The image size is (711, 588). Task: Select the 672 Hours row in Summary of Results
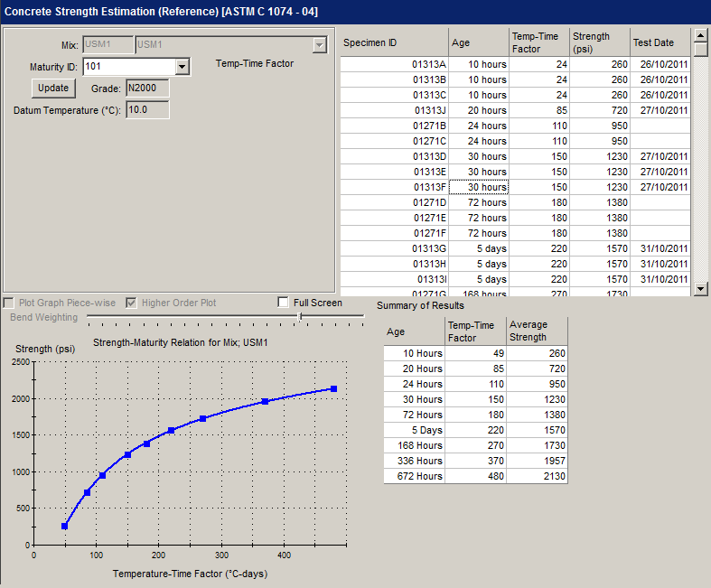(415, 476)
